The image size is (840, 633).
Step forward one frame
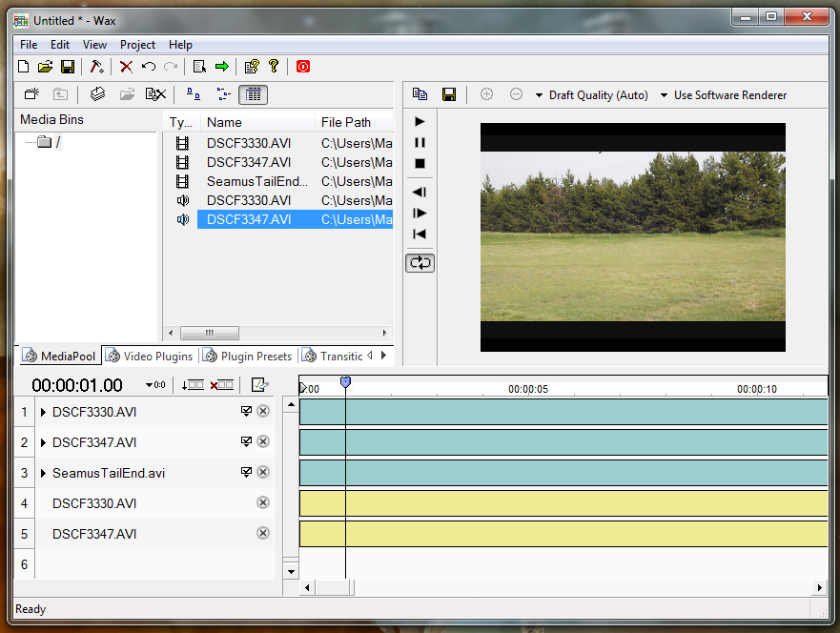tap(420, 214)
